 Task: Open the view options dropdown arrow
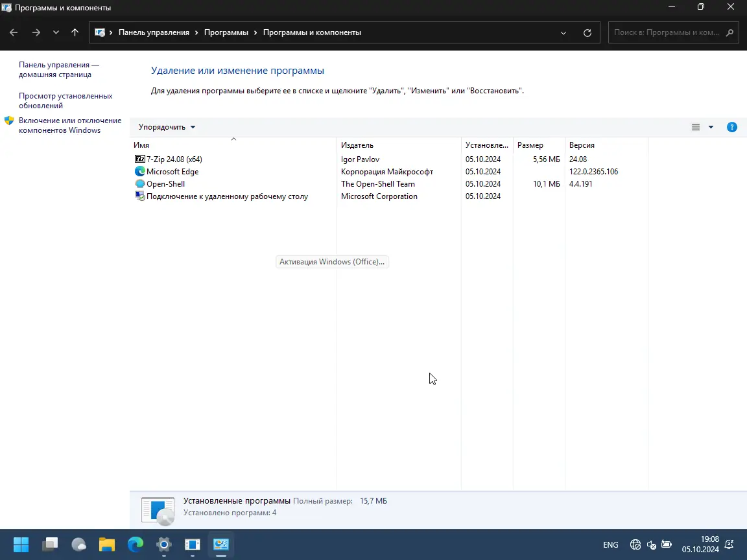[711, 127]
